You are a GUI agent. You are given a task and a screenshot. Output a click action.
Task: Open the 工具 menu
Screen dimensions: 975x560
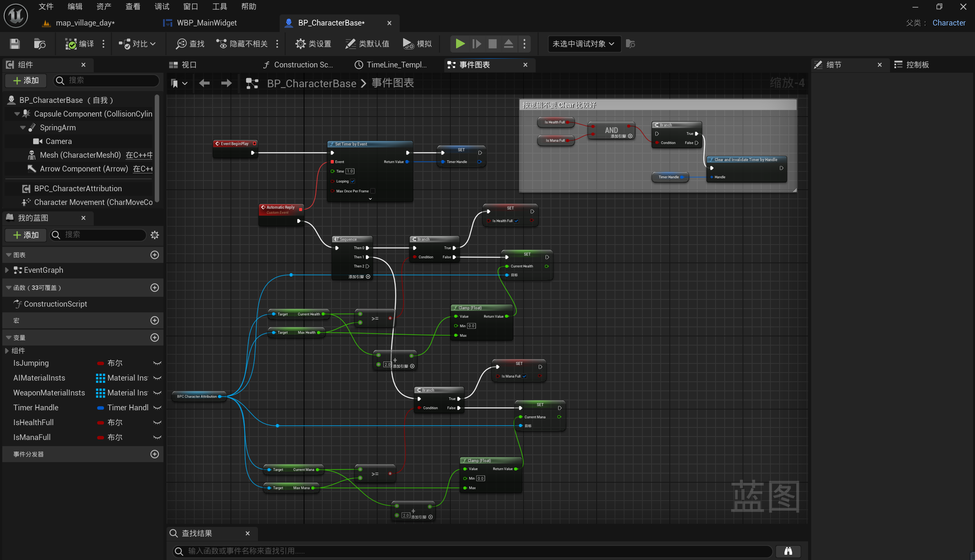(x=219, y=6)
